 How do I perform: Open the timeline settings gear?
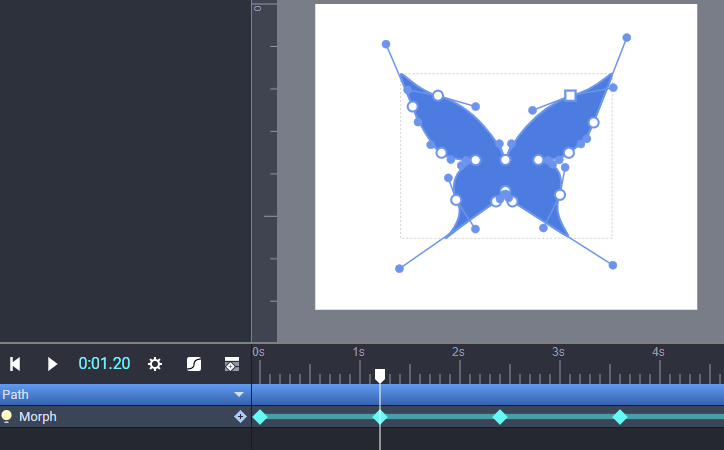pos(155,364)
